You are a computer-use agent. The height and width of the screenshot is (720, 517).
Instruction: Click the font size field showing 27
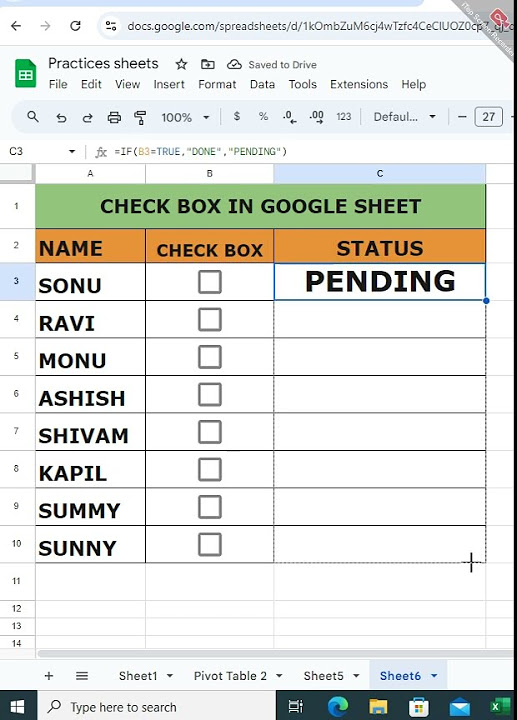[489, 117]
